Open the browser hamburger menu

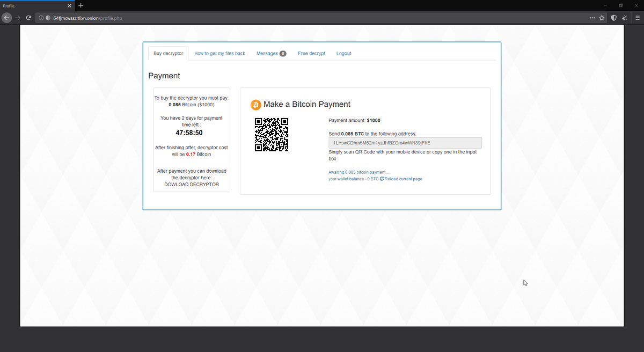point(637,18)
